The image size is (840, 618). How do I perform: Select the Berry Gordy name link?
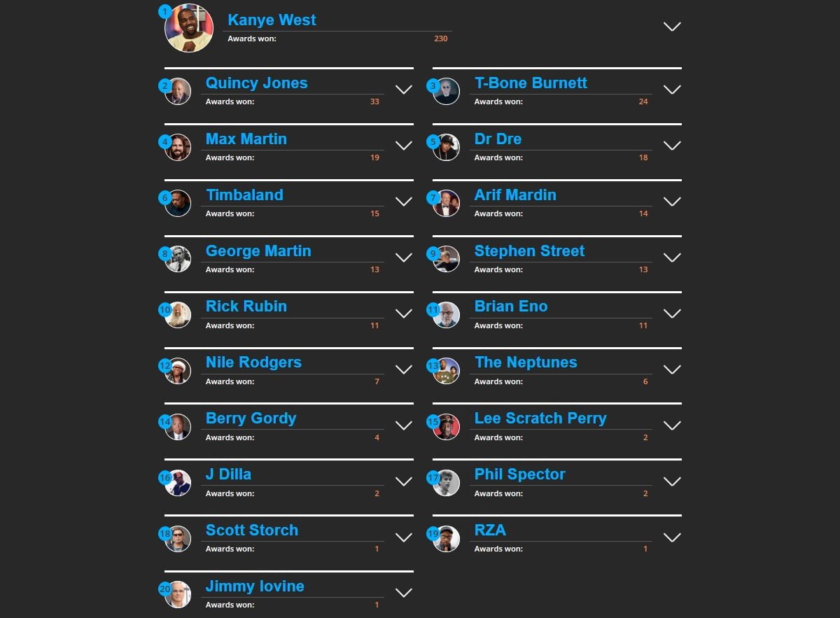(251, 419)
